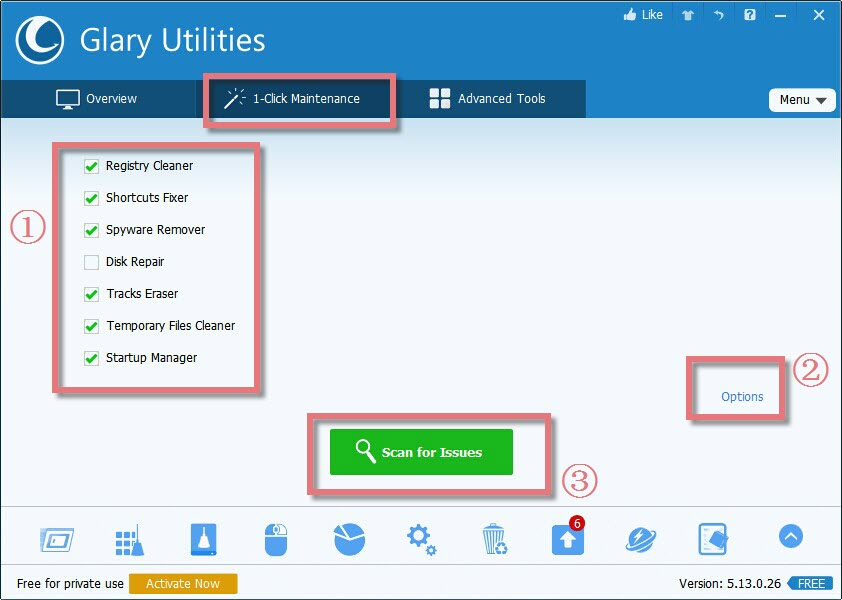The height and width of the screenshot is (600, 842).
Task: Collapse the toolbar via the upward arrow button
Action: pyautogui.click(x=790, y=537)
